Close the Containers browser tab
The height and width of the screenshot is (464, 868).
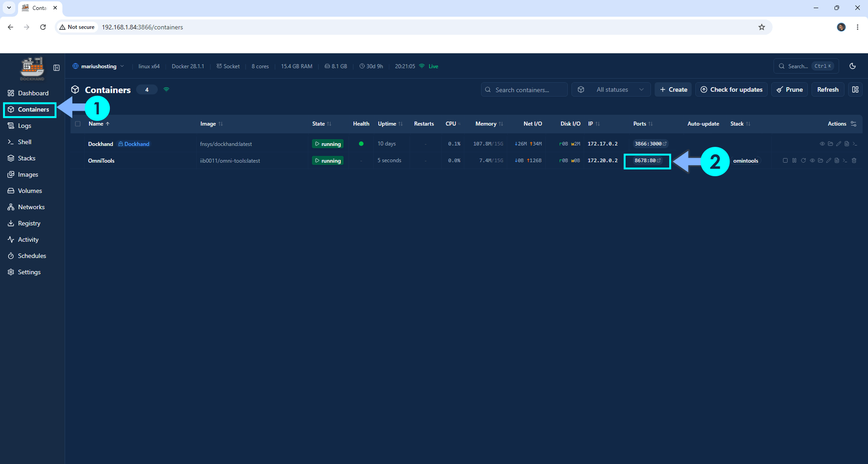point(55,8)
